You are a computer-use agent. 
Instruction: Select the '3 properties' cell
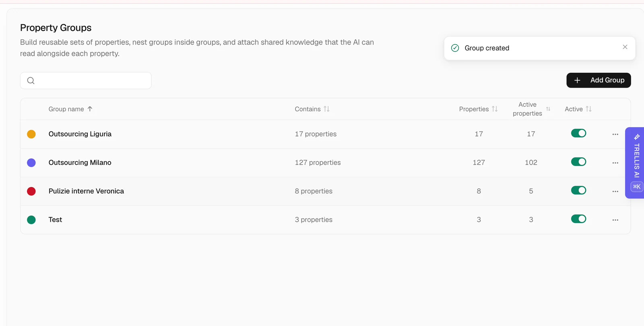pos(314,219)
